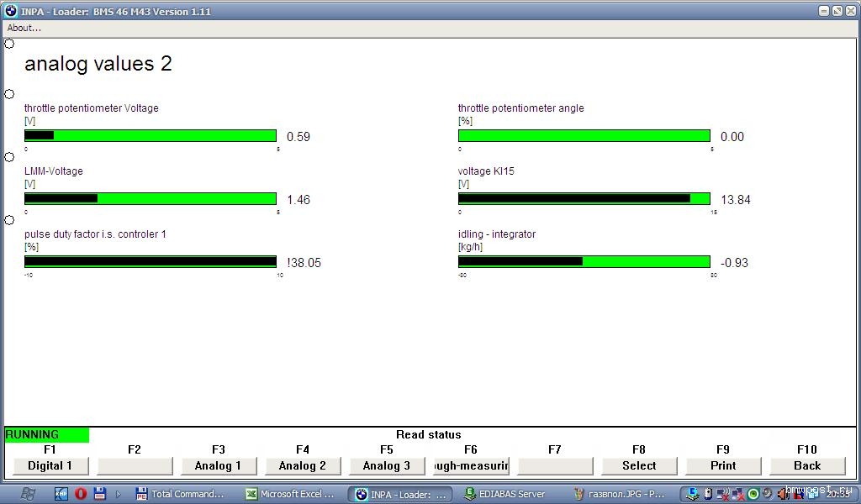861x504 pixels.
Task: Open the About... menu
Action: click(24, 28)
